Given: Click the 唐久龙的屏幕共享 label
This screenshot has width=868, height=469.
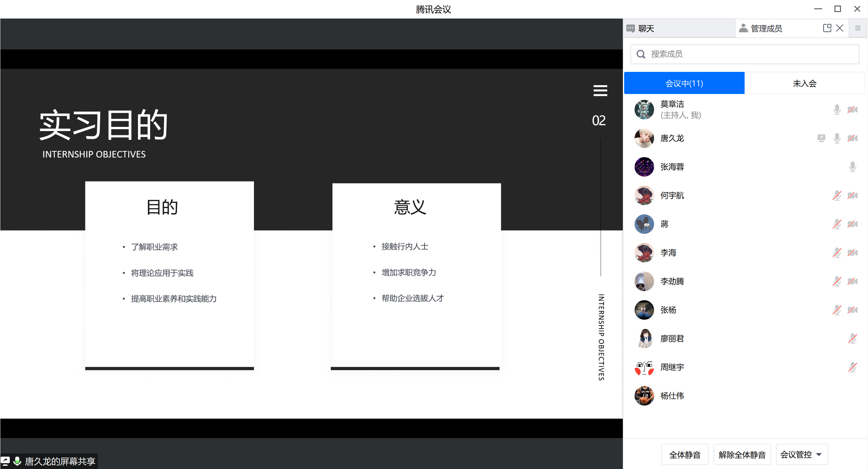Looking at the screenshot, I should [60, 461].
